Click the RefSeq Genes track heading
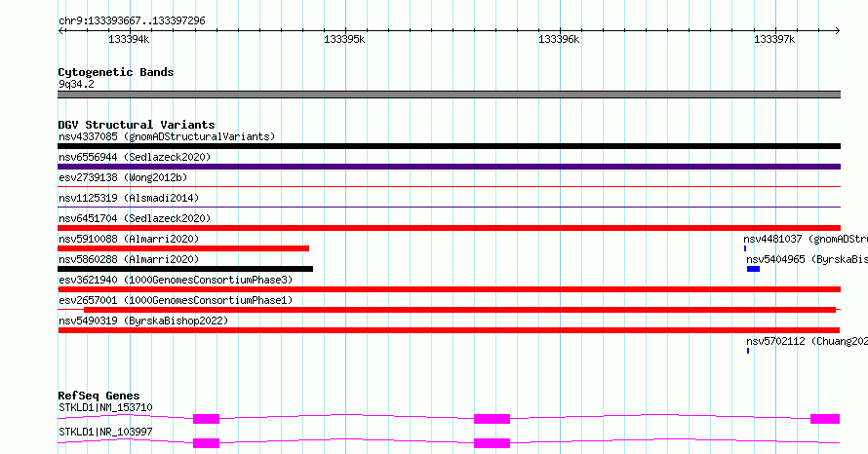This screenshot has height=454, width=868. (x=99, y=396)
